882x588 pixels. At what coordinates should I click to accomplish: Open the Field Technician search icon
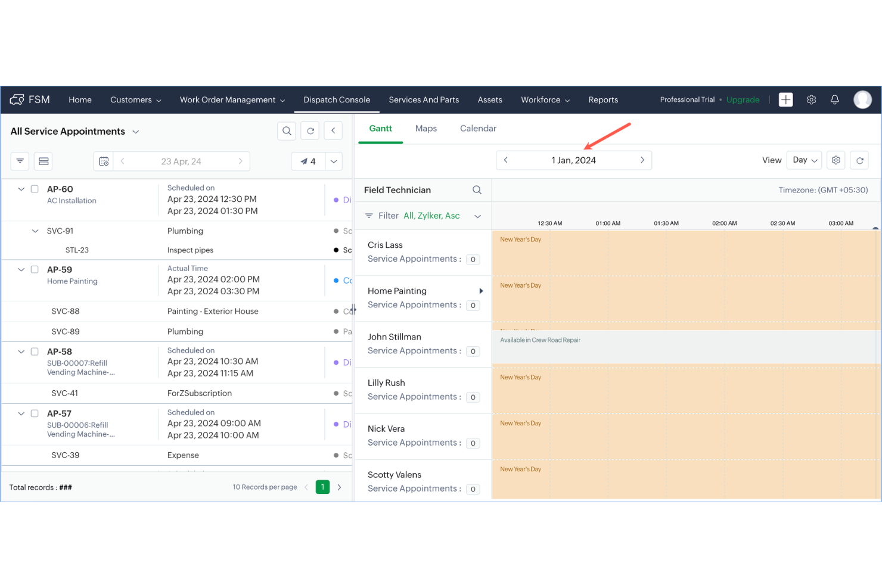coord(477,189)
